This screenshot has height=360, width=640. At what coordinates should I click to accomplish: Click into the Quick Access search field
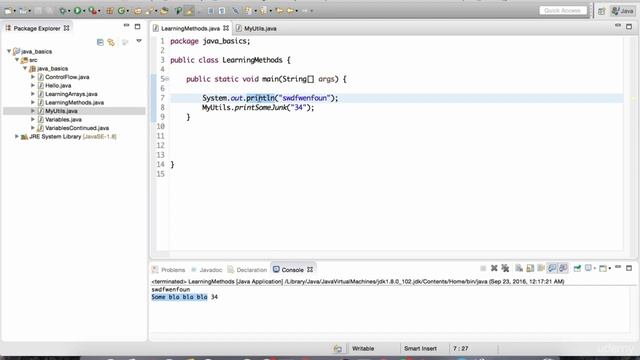pos(563,11)
